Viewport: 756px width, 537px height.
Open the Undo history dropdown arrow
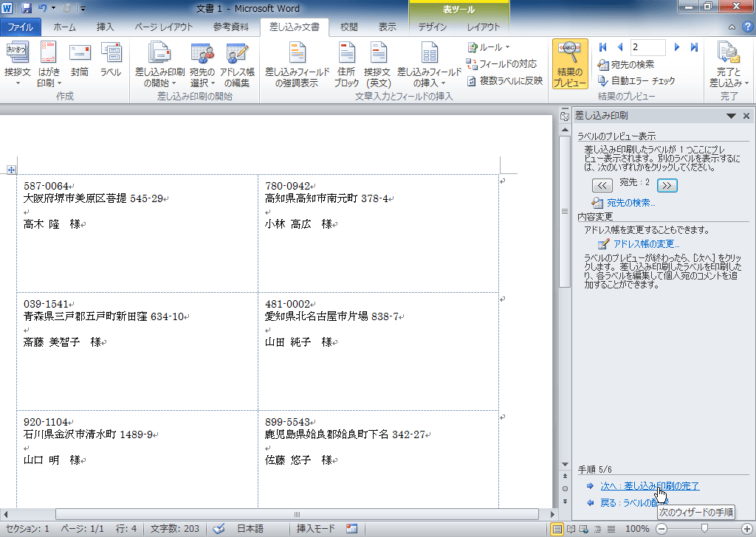53,8
